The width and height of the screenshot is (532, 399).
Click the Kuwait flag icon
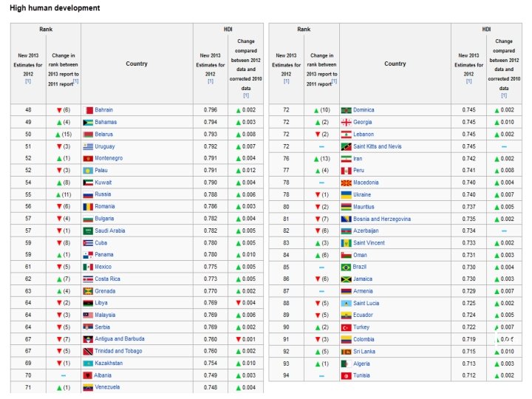pyautogui.click(x=88, y=183)
